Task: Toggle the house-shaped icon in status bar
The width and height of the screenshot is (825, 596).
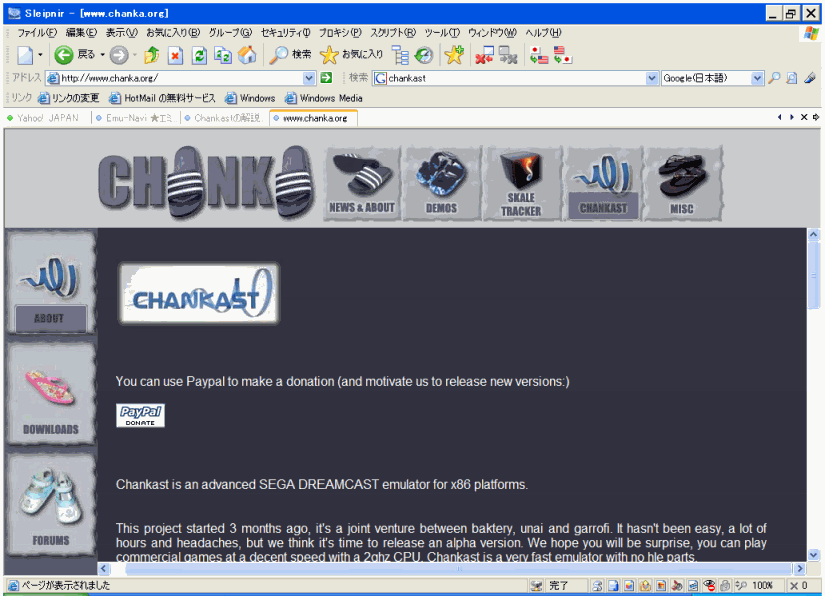Action: tap(645, 585)
